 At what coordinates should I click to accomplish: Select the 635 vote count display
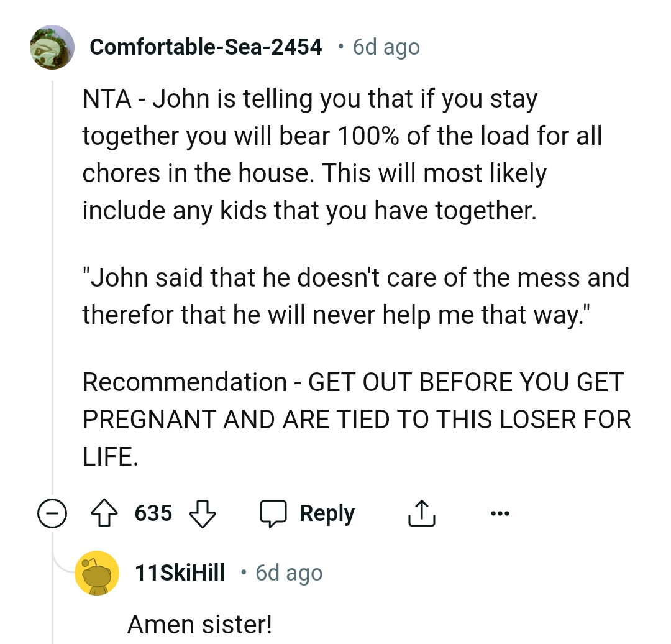[153, 513]
